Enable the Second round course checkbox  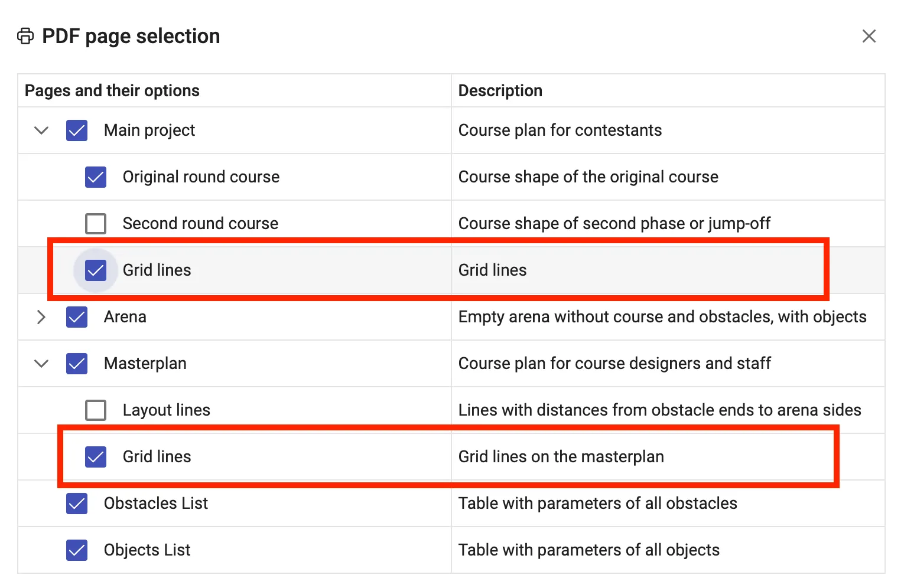click(x=96, y=224)
